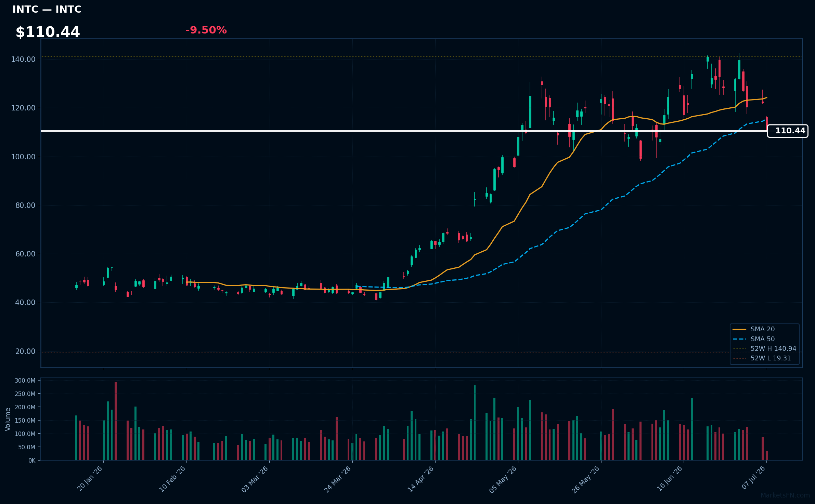This screenshot has width=815, height=504.
Task: Click the 200.0M volume axis label
Action: click(25, 407)
